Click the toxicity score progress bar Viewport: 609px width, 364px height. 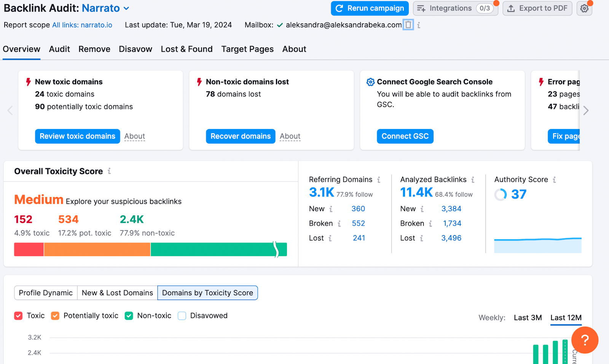point(150,249)
